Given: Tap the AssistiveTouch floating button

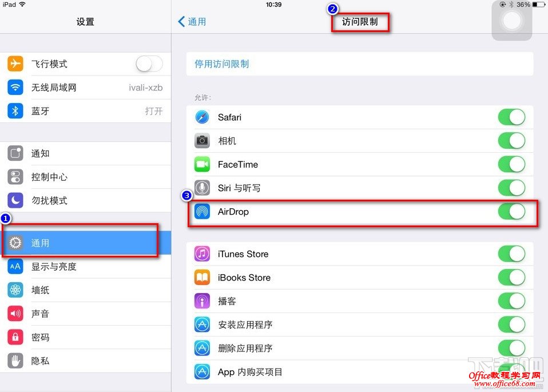Looking at the screenshot, I should (x=511, y=20).
